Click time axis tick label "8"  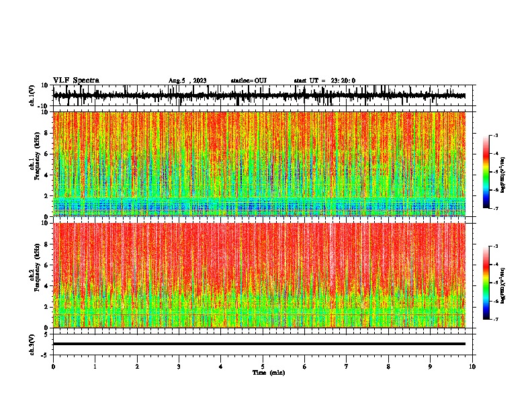(x=388, y=367)
